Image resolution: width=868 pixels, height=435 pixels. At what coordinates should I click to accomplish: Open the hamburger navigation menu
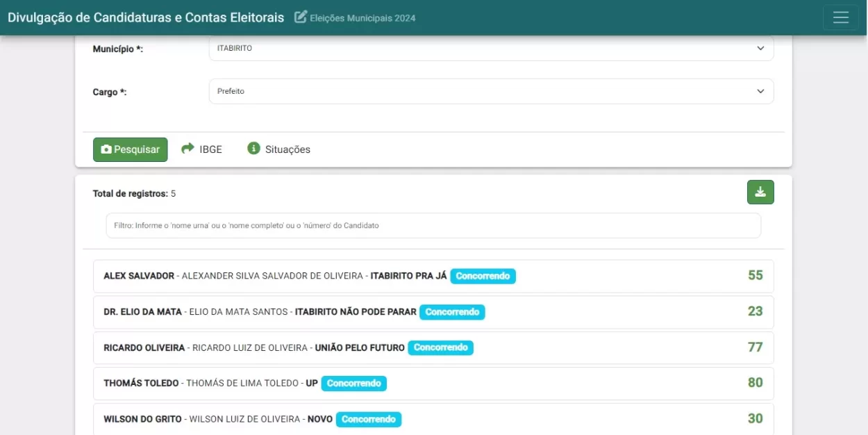(841, 17)
